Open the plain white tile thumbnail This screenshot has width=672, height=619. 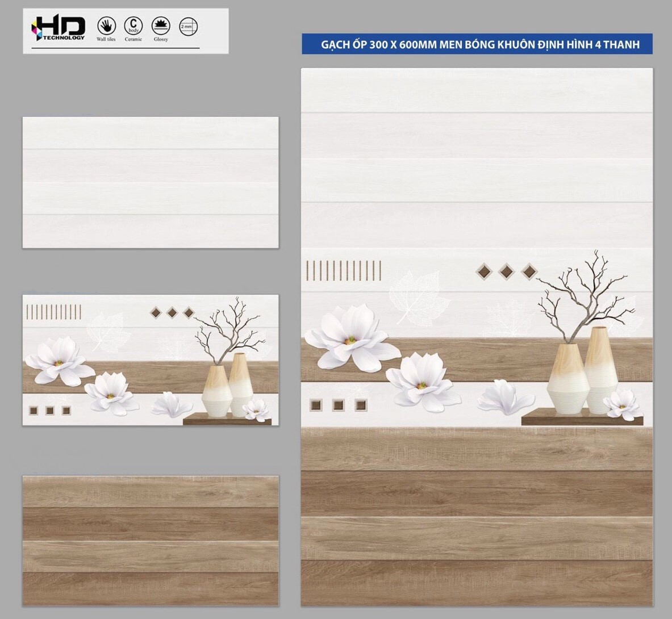151,182
